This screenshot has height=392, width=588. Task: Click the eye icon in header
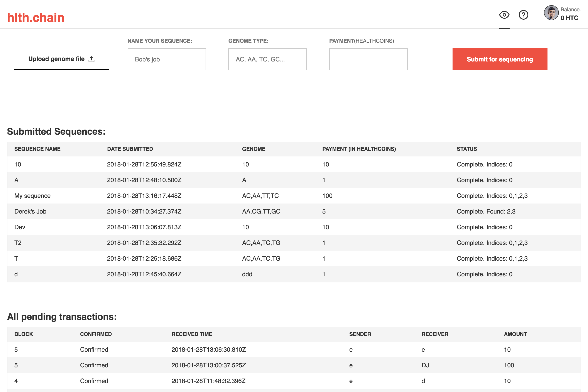[504, 15]
